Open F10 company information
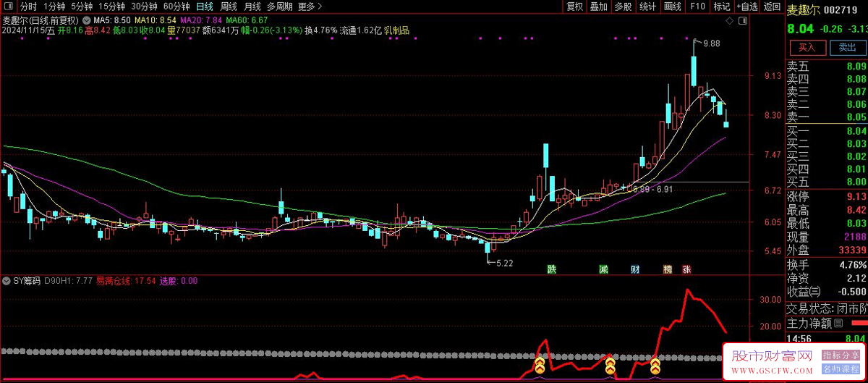The width and height of the screenshot is (868, 383). [697, 7]
